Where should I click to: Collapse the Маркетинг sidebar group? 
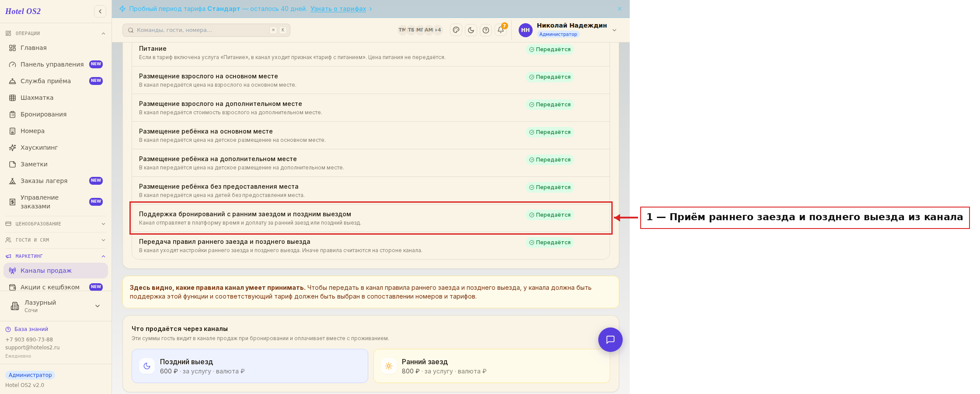tap(56, 256)
